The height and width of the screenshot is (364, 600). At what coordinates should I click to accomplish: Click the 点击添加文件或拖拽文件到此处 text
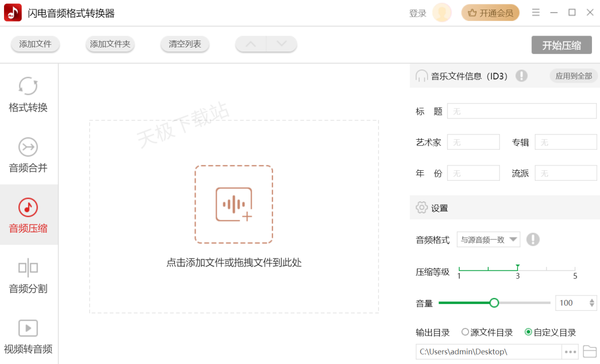[x=234, y=263]
